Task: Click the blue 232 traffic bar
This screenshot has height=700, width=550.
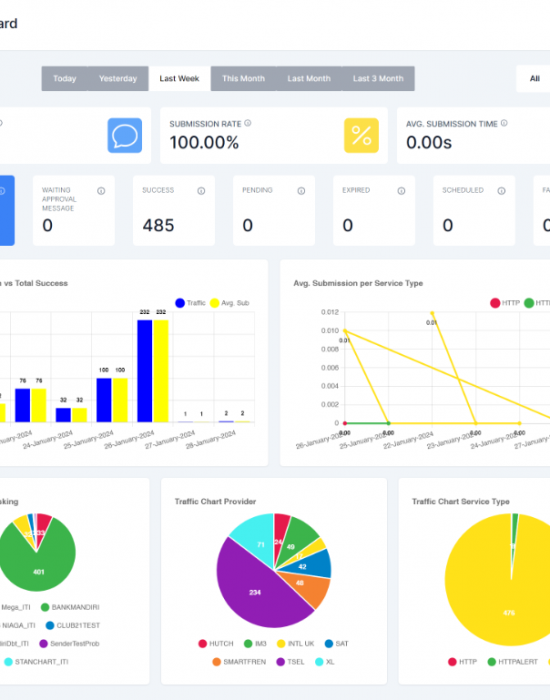Action: coord(145,371)
